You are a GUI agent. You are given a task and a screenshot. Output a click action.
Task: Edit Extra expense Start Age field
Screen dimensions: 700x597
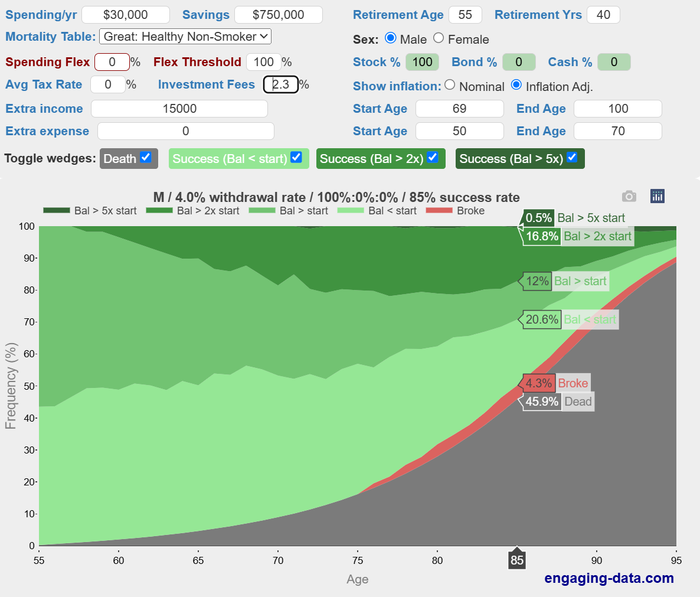click(x=459, y=131)
